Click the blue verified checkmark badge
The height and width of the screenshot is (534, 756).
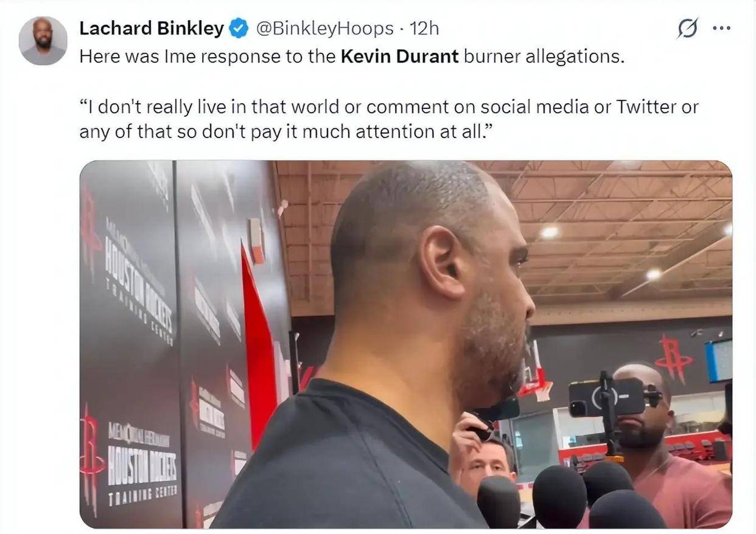tap(239, 29)
